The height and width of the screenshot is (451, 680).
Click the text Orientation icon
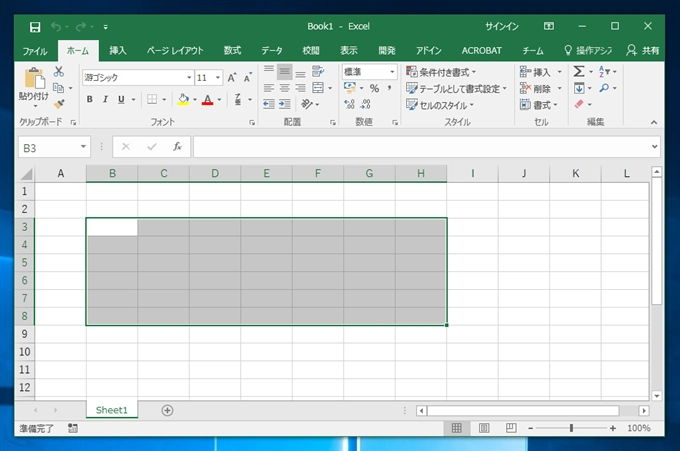[x=307, y=104]
